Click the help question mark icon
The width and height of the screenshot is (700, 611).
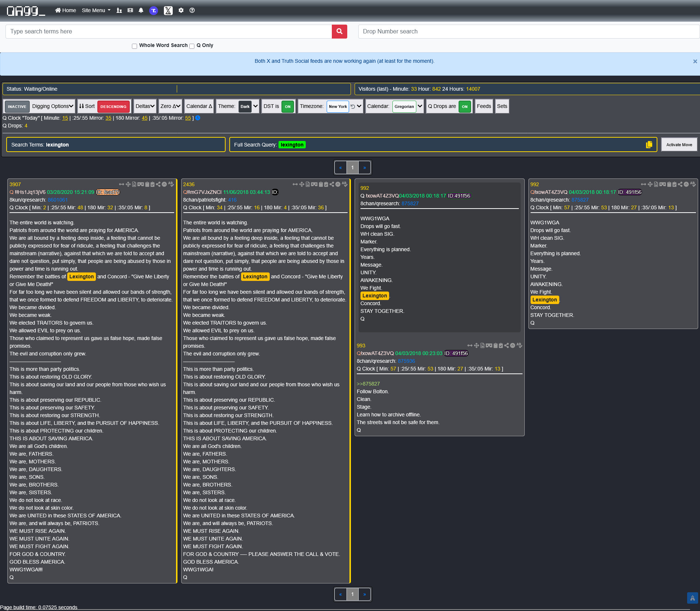pyautogui.click(x=192, y=10)
